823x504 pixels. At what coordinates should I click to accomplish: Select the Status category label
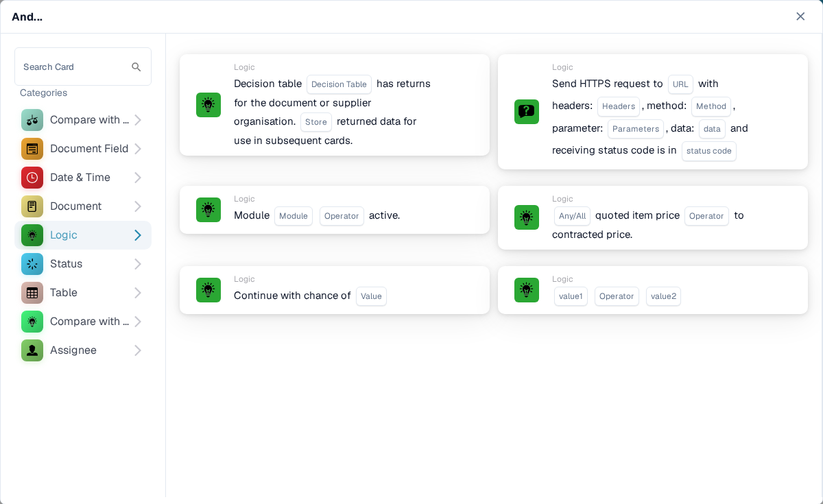[x=66, y=264]
